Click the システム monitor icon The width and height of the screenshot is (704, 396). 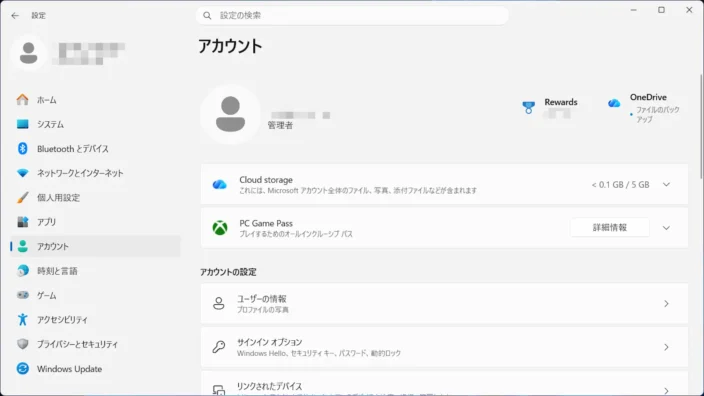[22, 124]
